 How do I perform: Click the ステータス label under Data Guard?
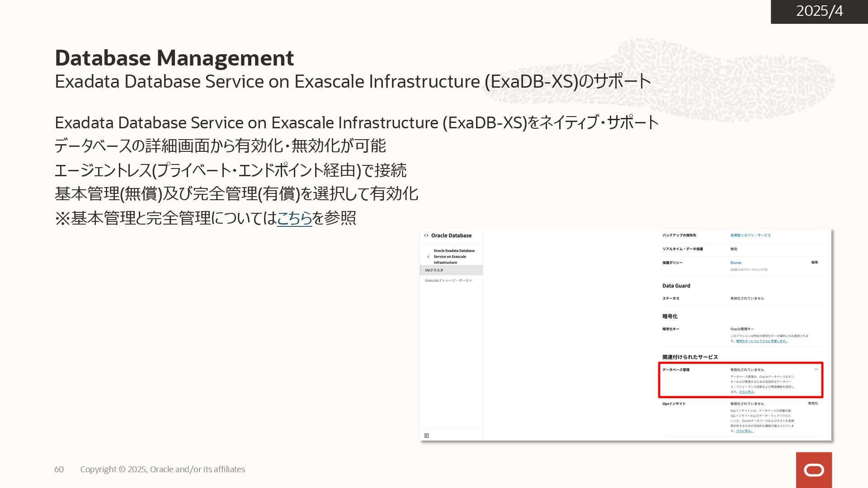[670, 298]
